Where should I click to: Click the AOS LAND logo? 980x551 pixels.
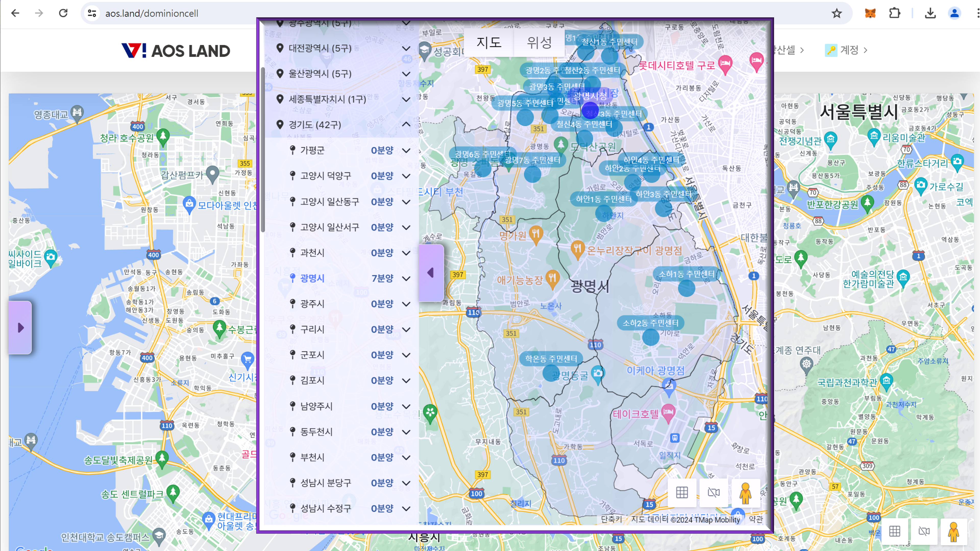click(x=176, y=51)
